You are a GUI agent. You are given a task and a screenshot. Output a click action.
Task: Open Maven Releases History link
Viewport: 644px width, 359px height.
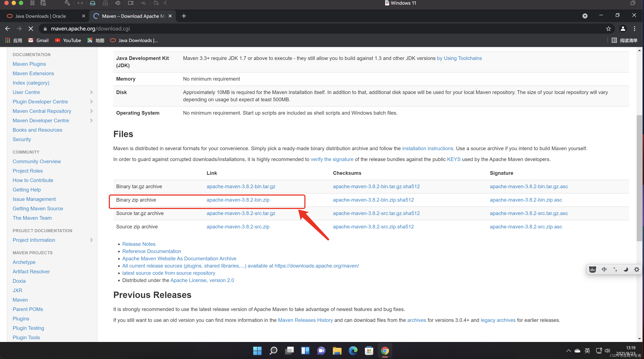[305, 320]
